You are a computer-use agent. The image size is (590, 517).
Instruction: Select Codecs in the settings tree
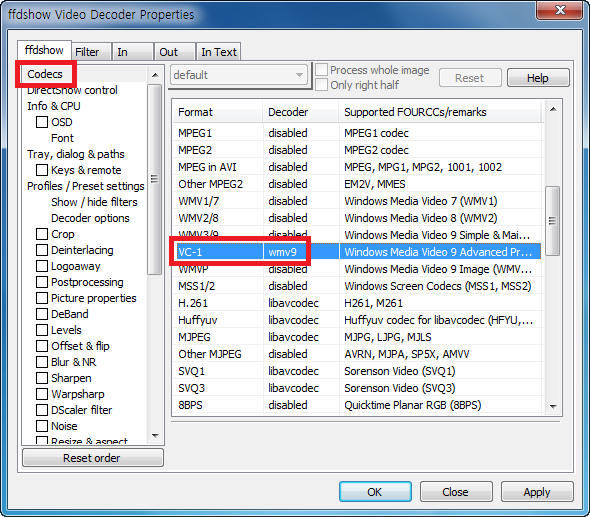(45, 74)
